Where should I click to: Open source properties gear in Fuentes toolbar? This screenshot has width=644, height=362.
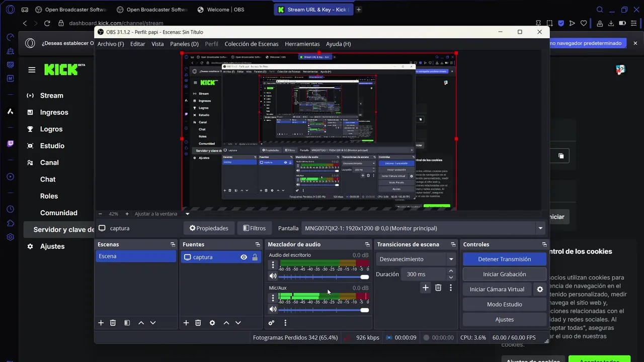pos(212,323)
